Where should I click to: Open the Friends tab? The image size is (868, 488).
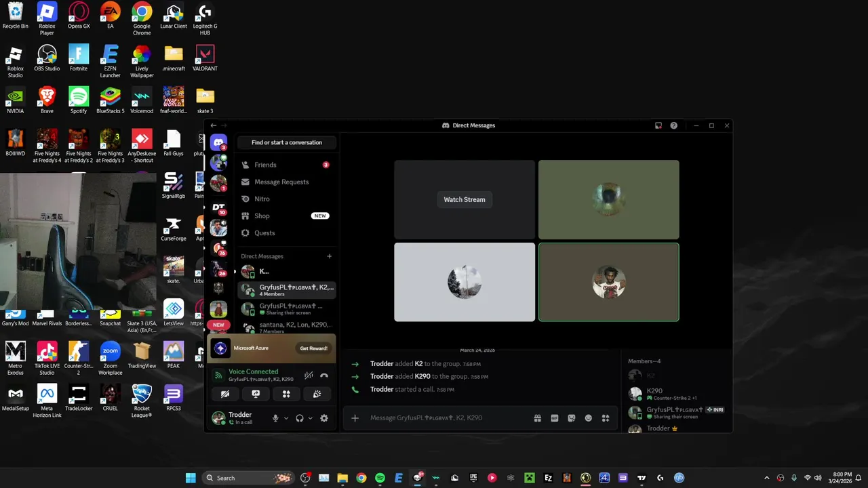(286, 165)
